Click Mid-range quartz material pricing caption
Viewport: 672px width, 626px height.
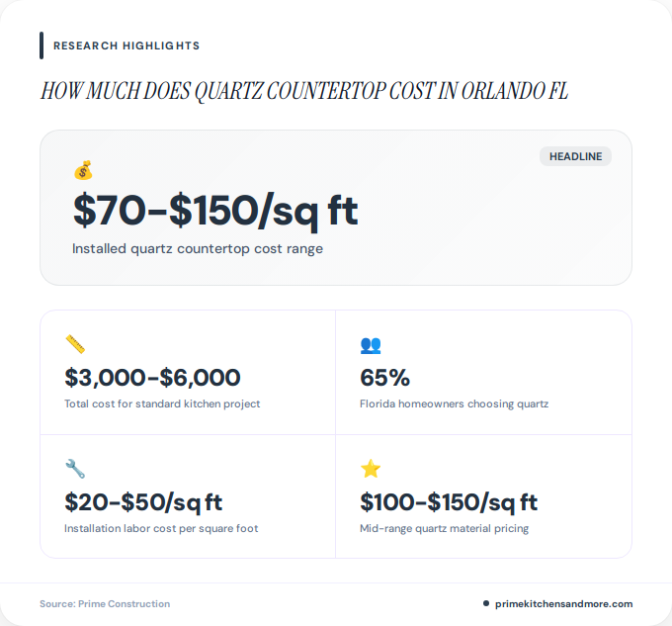(444, 528)
